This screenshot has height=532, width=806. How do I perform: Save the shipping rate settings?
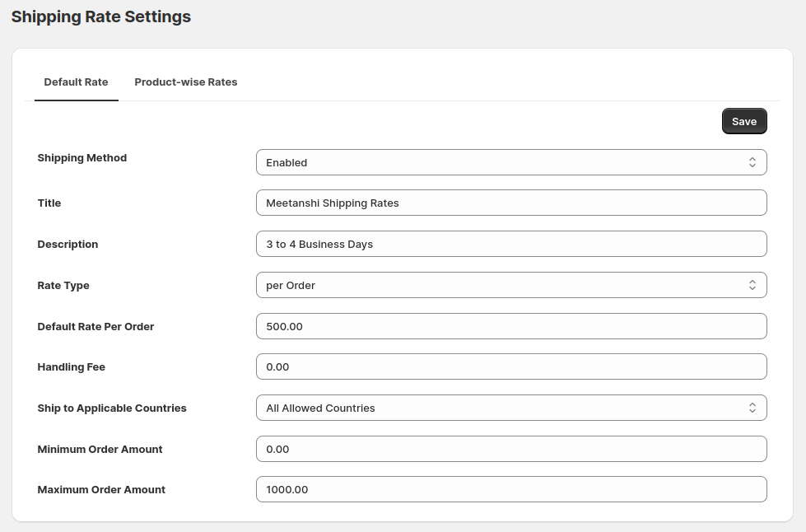click(x=744, y=121)
